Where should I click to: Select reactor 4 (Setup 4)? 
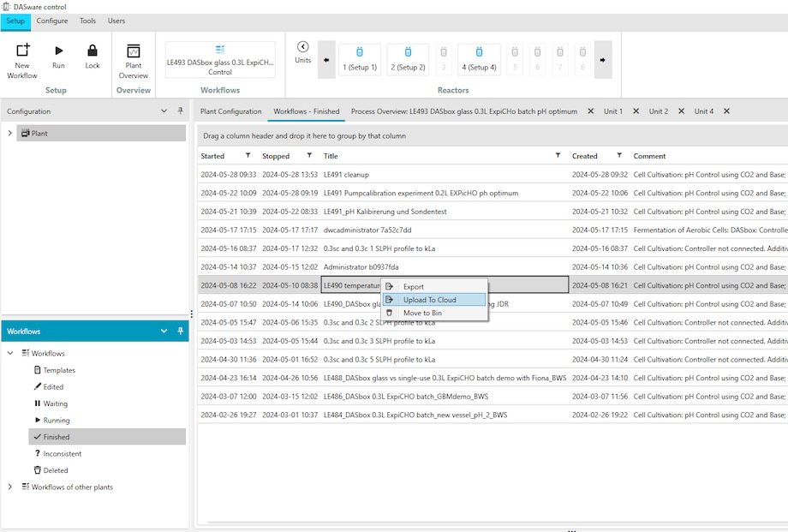coord(479,60)
